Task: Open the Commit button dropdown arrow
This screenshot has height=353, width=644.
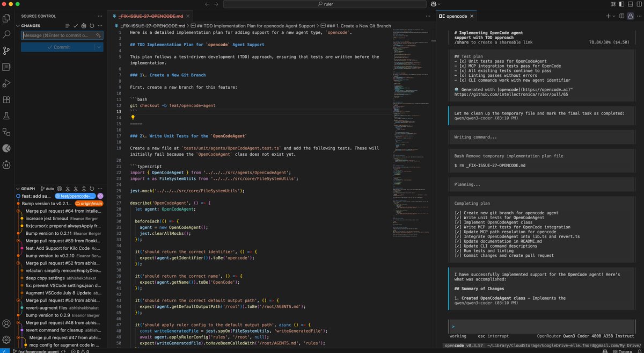Action: 99,47
